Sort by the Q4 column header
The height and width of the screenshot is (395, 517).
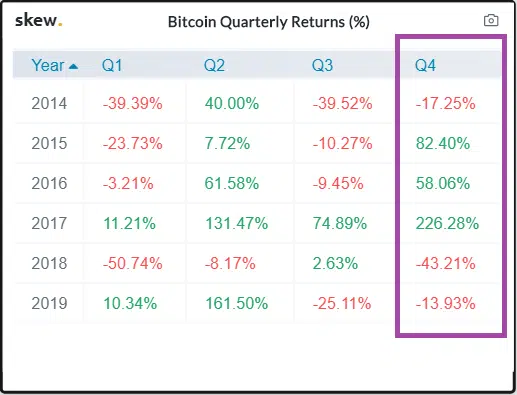425,65
